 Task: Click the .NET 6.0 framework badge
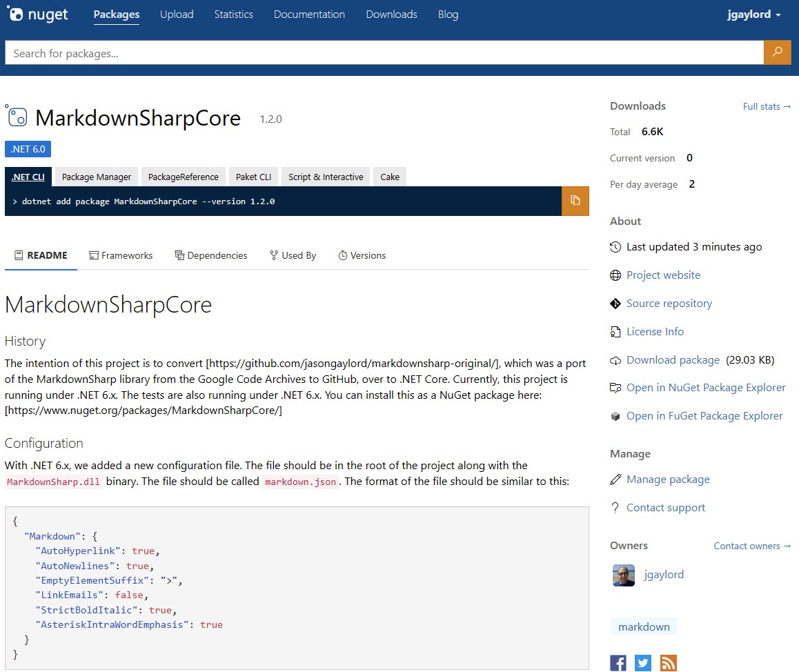(28, 149)
